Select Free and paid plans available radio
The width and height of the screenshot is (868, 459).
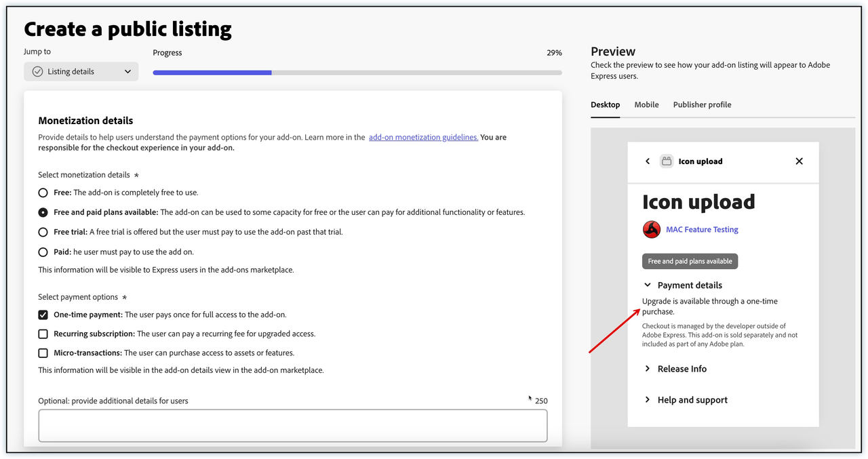point(43,212)
